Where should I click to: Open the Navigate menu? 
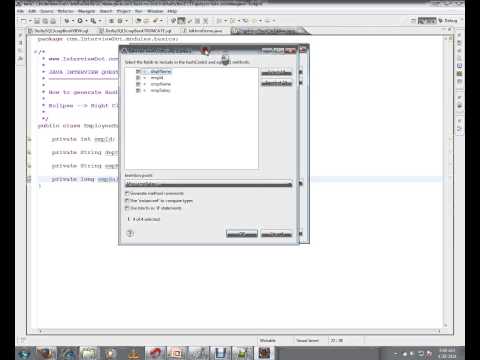pyautogui.click(x=86, y=11)
